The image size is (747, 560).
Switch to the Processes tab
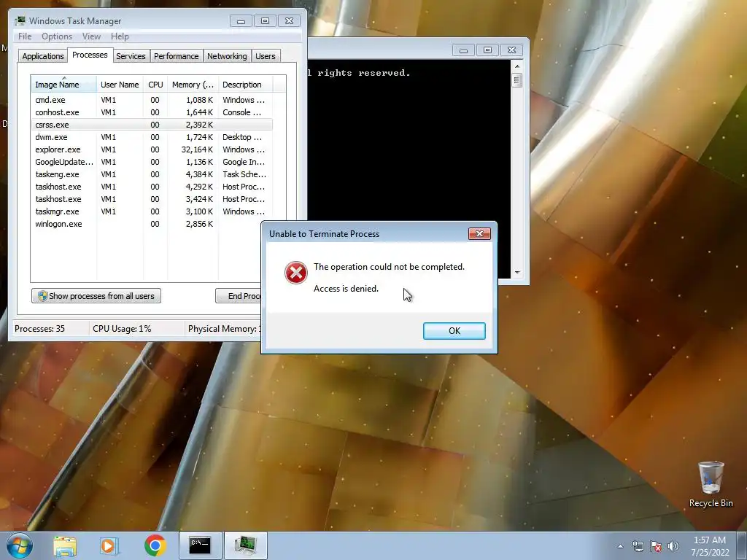click(90, 55)
